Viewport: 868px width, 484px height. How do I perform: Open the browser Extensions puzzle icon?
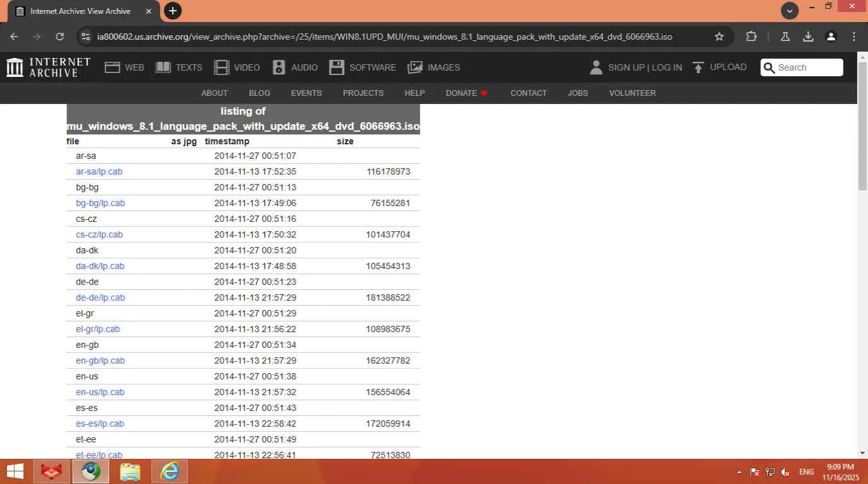751,37
